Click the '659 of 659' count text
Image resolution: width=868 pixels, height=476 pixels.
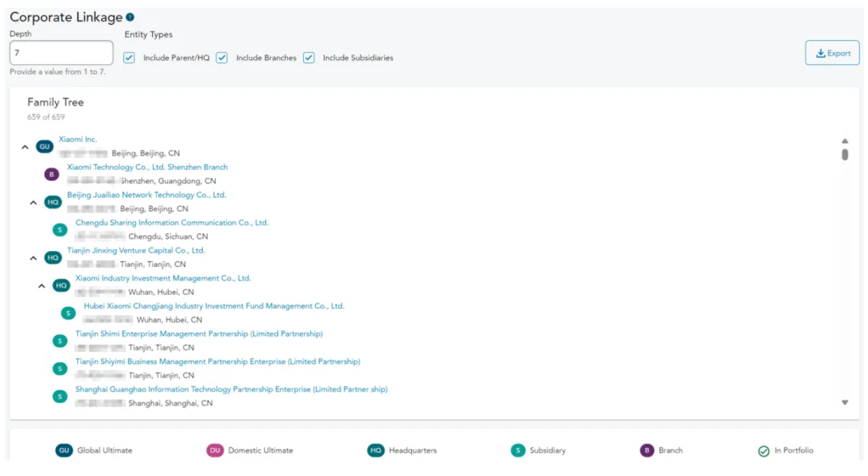[x=46, y=117]
